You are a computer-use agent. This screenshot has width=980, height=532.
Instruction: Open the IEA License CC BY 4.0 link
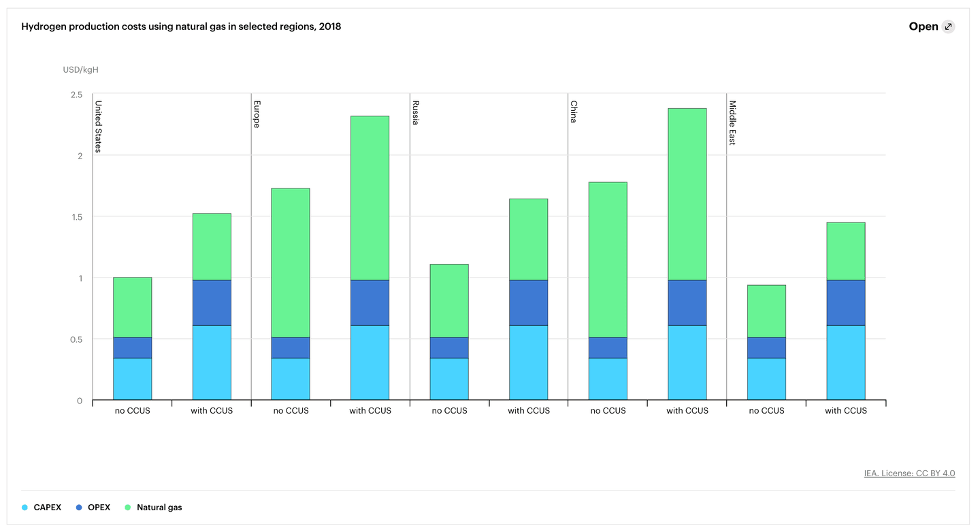coord(909,473)
